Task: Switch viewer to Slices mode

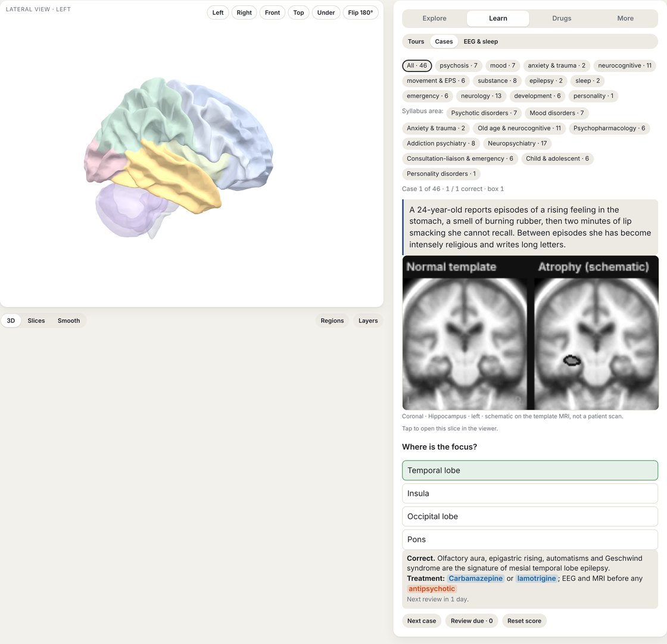Action: [36, 321]
